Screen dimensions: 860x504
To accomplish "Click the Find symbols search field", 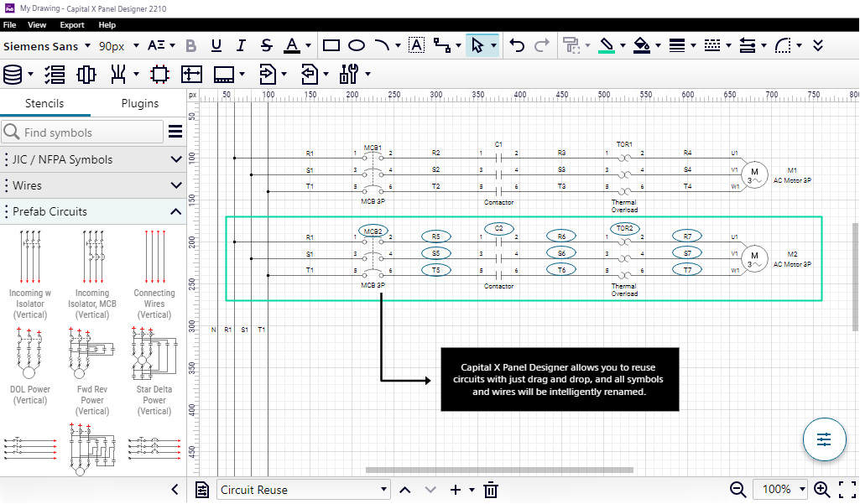I will [82, 132].
